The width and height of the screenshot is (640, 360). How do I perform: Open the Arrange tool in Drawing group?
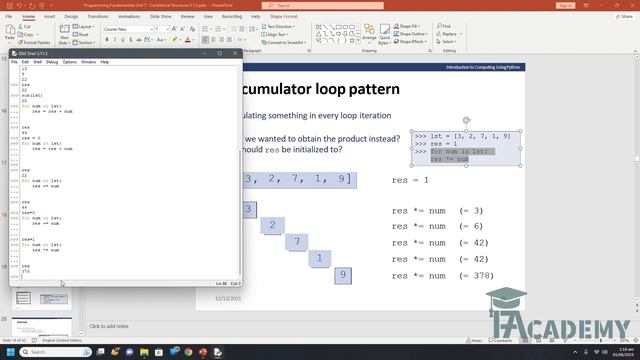point(369,33)
